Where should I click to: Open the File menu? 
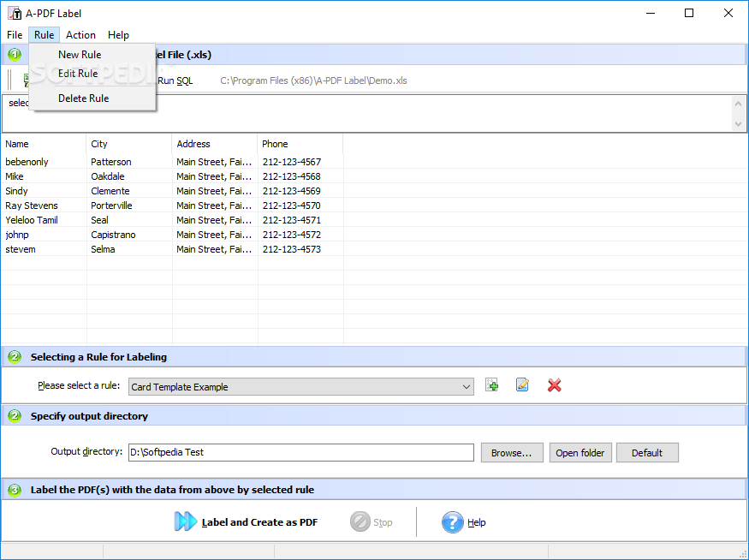[x=15, y=35]
